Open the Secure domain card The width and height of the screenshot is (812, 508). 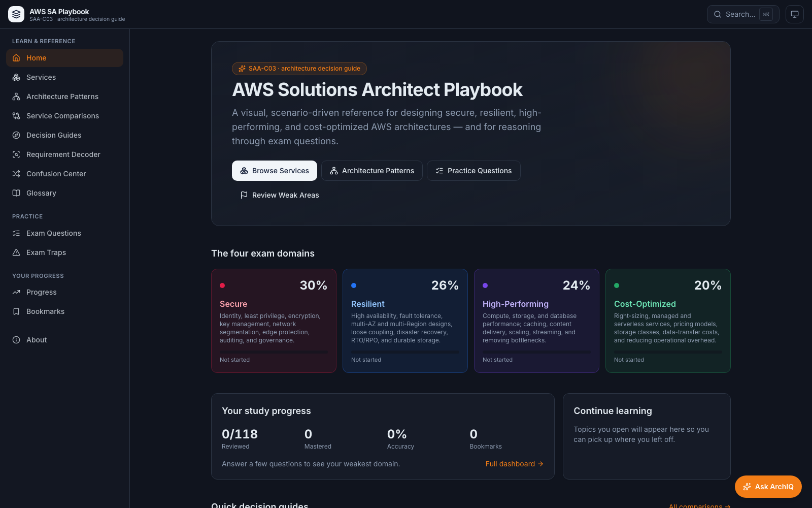tap(274, 321)
